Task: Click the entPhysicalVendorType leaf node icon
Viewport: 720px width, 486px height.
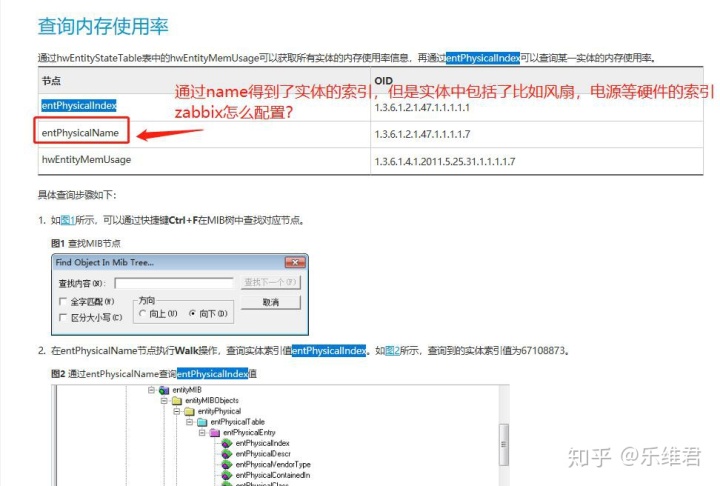Action: (227, 464)
